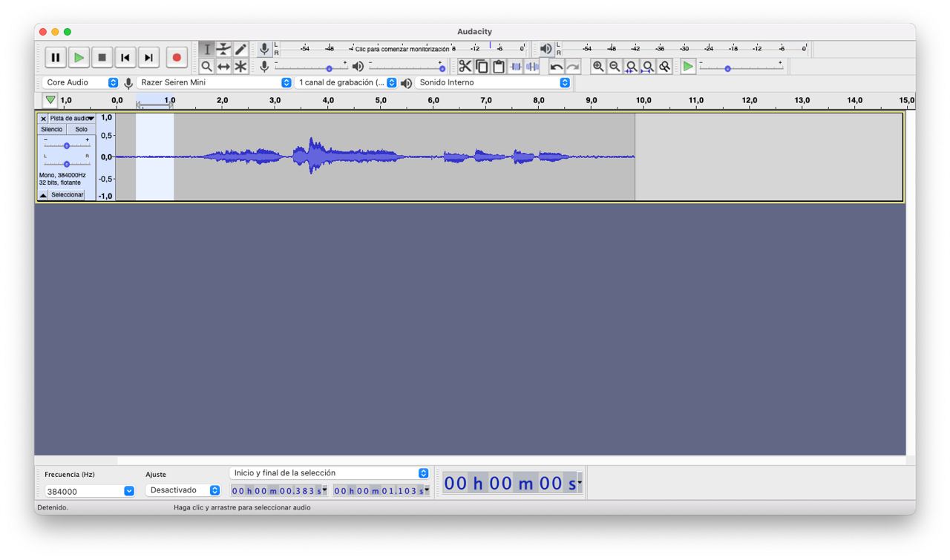
Task: Open the recording channels dropdown
Action: coord(346,82)
